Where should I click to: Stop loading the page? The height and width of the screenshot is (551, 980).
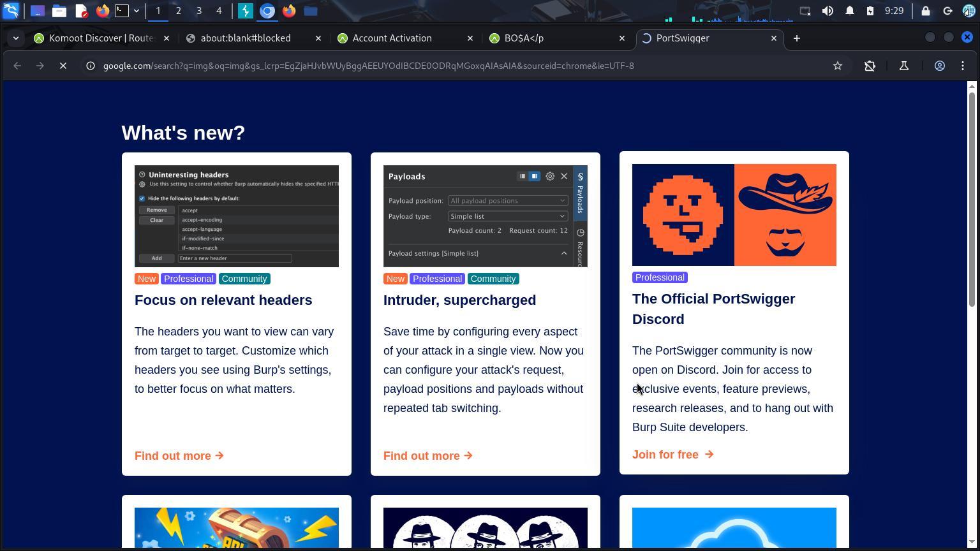click(x=63, y=66)
